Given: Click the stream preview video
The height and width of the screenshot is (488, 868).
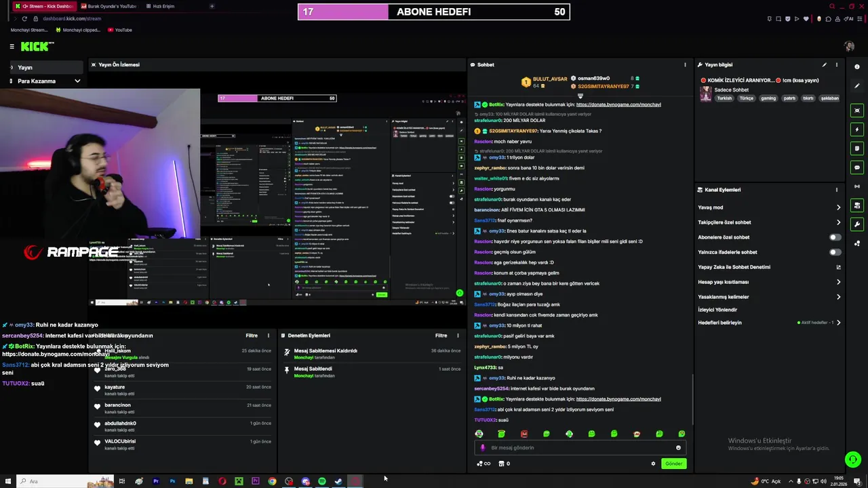Looking at the screenshot, I should 277,199.
